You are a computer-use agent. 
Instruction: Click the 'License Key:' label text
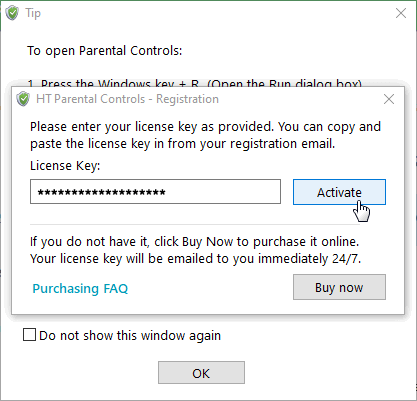coord(65,166)
